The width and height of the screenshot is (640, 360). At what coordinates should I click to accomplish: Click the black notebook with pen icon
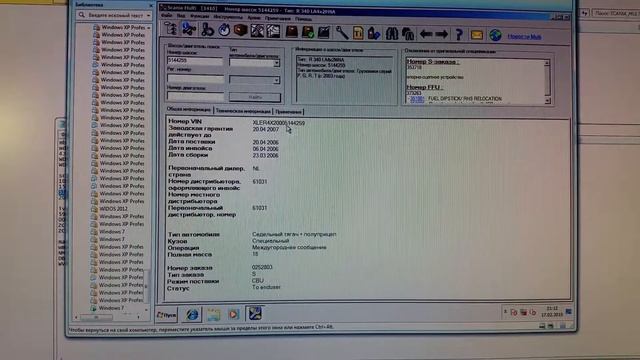324,32
